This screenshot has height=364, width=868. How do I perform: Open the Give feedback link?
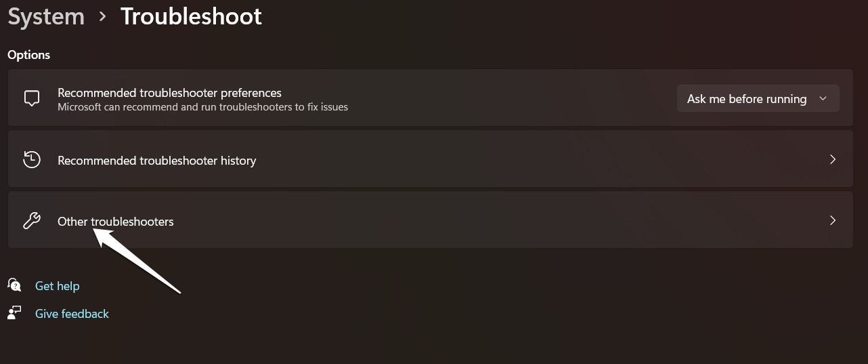pos(72,314)
